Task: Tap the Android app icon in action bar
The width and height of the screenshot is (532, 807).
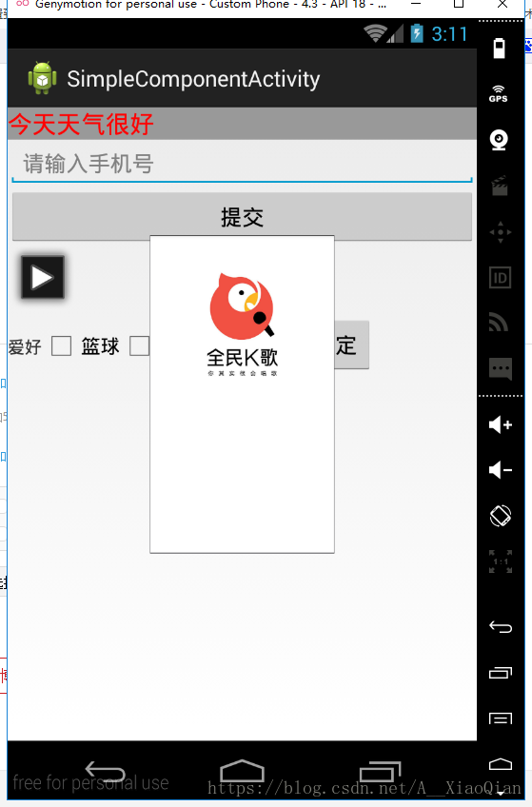Action: tap(42, 78)
